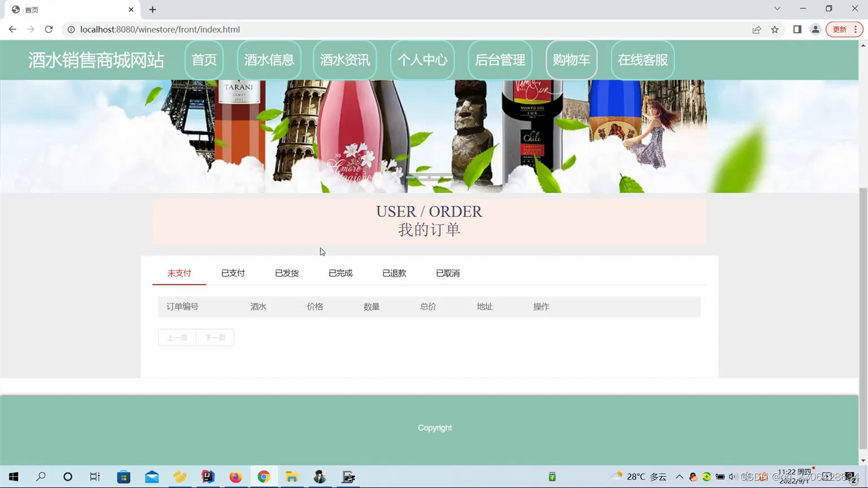The image size is (868, 488).
Task: Click the volume speaker tray icon
Action: point(733,477)
